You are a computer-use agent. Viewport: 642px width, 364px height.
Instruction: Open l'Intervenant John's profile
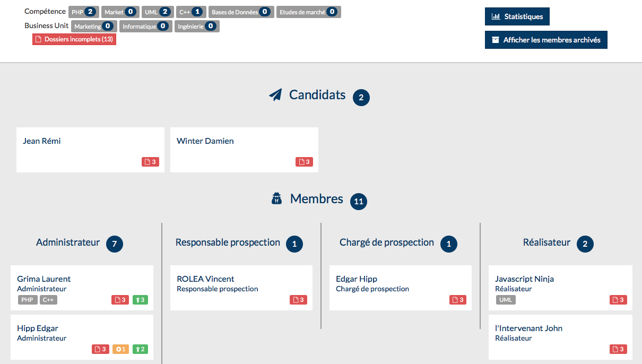point(528,328)
